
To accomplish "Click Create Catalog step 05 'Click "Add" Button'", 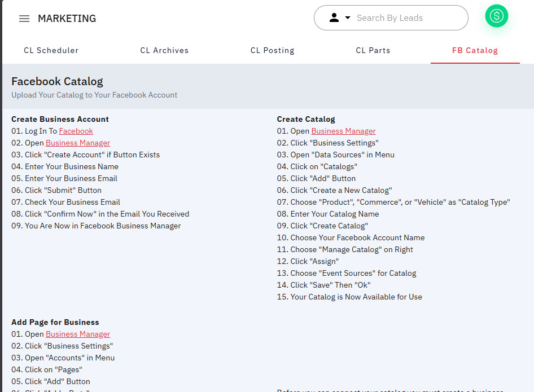I will tap(316, 178).
